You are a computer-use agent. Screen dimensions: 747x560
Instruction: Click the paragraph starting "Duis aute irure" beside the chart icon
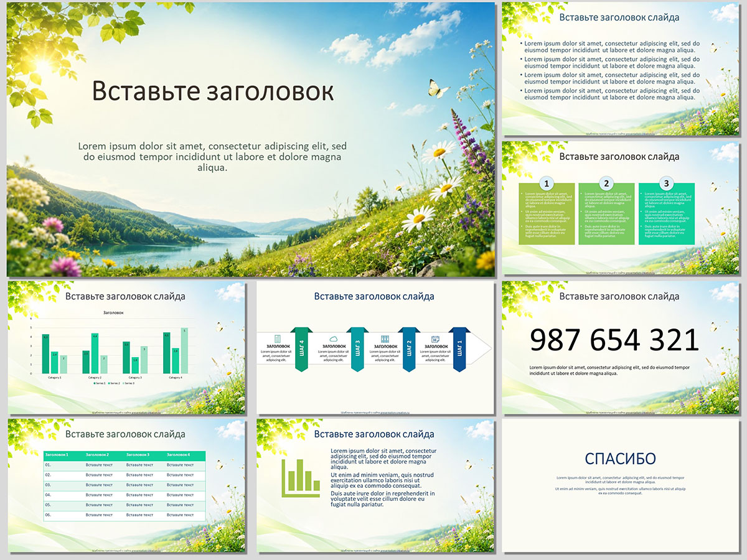383,498
